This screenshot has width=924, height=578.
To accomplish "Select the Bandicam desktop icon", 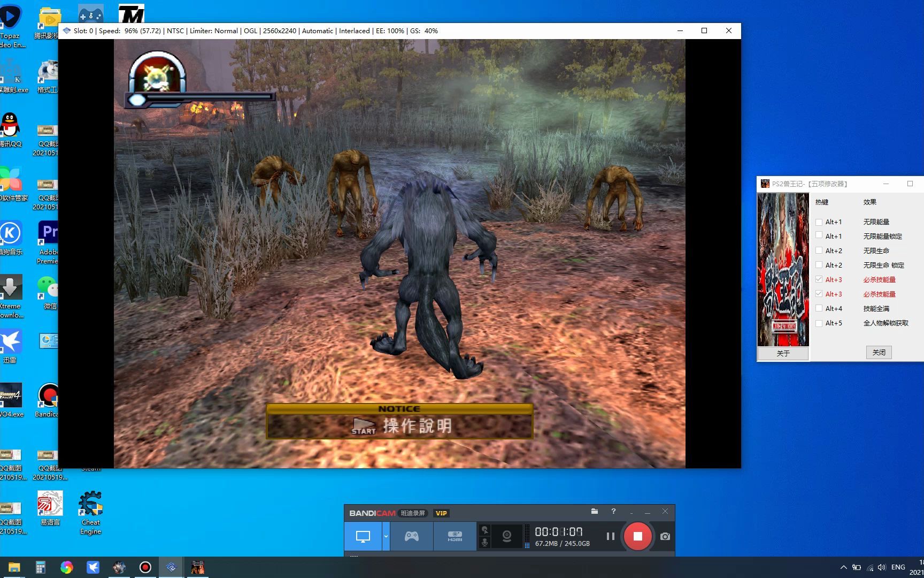I will click(x=48, y=400).
